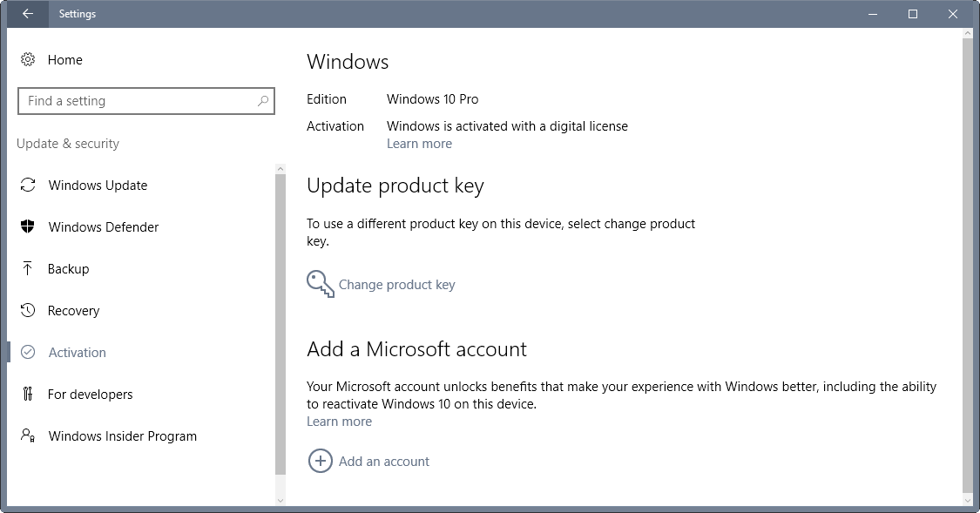Click the plus icon for Add an account
Image resolution: width=980 pixels, height=513 pixels.
coord(320,461)
